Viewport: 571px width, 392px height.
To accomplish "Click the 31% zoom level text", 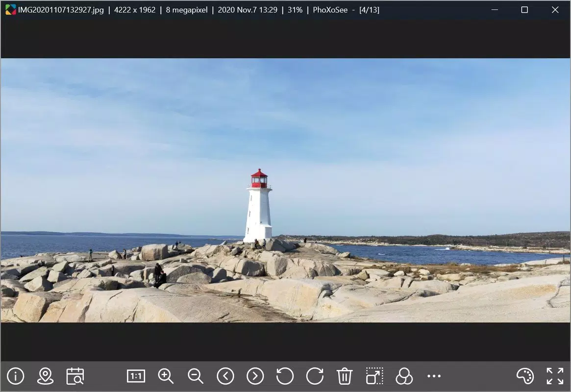I will click(x=295, y=10).
